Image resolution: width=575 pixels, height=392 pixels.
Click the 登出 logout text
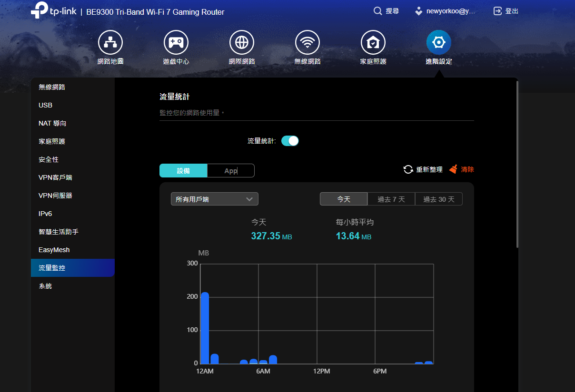click(x=512, y=11)
